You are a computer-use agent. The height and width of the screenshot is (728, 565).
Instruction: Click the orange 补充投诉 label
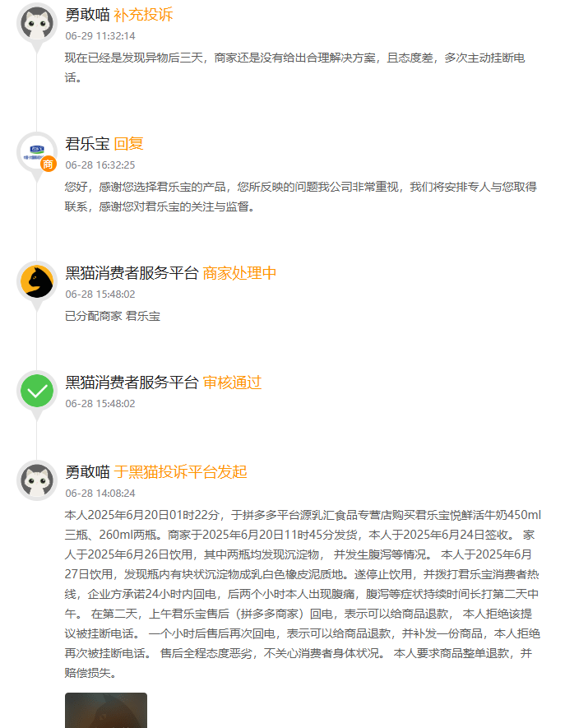click(x=143, y=15)
